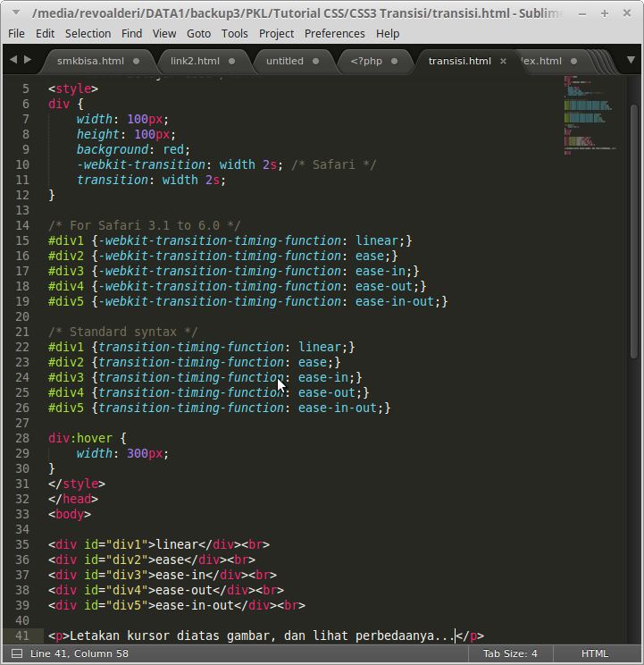Open the Goto menu

coord(198,33)
